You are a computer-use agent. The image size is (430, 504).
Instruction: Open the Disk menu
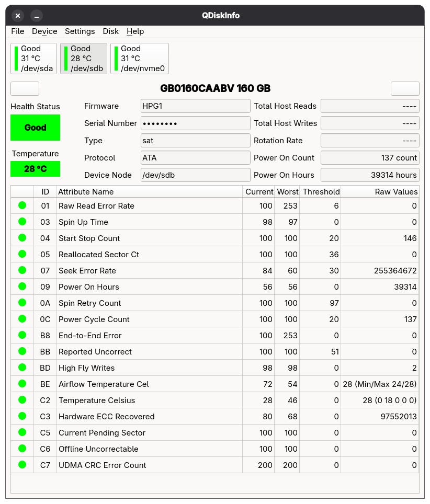[x=110, y=31]
